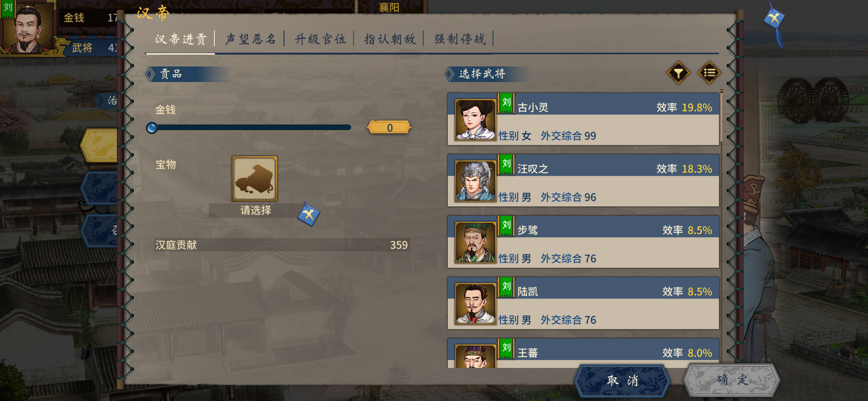
Task: Open the general filter funnel icon
Action: point(678,73)
